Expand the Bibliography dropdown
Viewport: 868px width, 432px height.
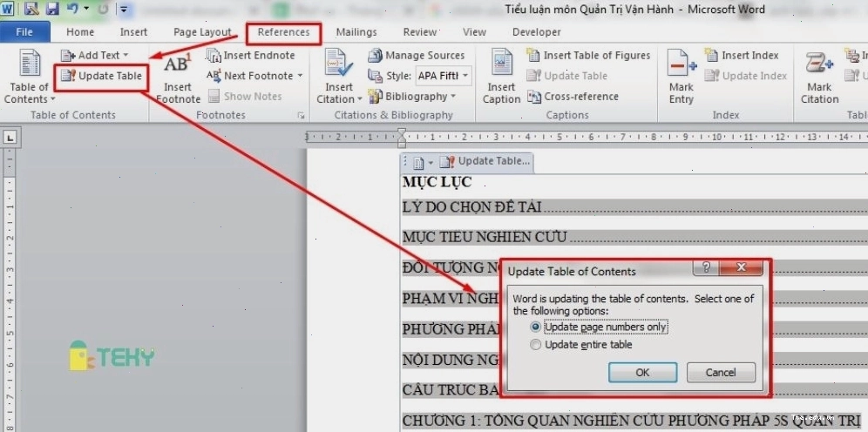coord(453,97)
